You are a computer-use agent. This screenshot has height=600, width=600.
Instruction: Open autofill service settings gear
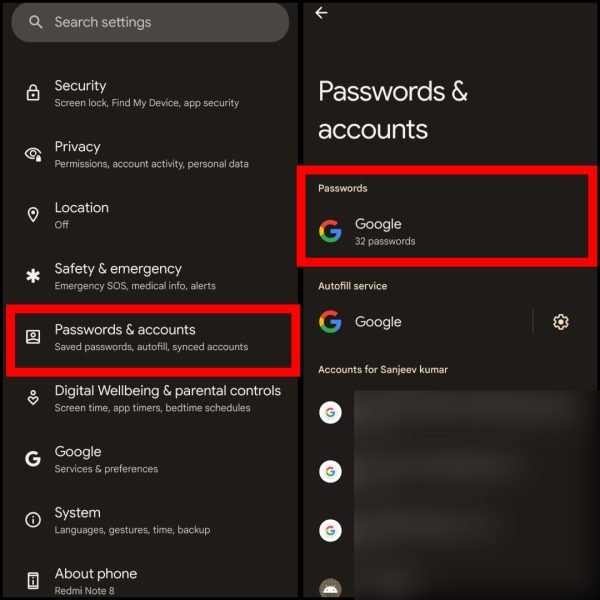[561, 322]
